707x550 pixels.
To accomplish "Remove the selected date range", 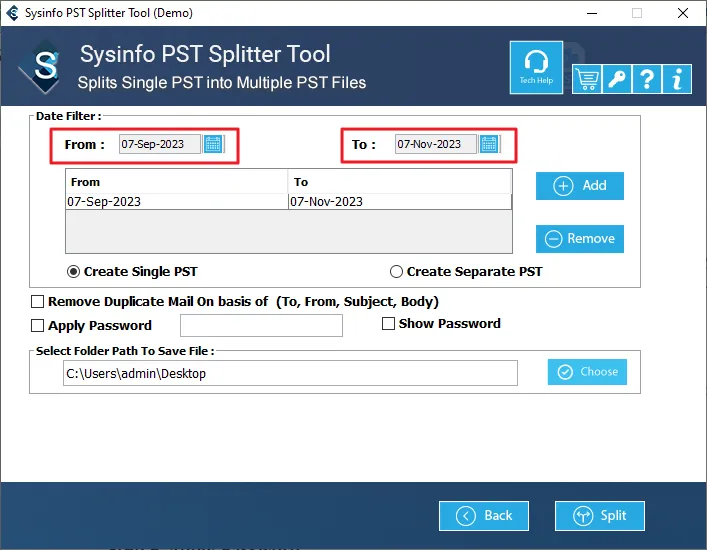I will tap(580, 239).
